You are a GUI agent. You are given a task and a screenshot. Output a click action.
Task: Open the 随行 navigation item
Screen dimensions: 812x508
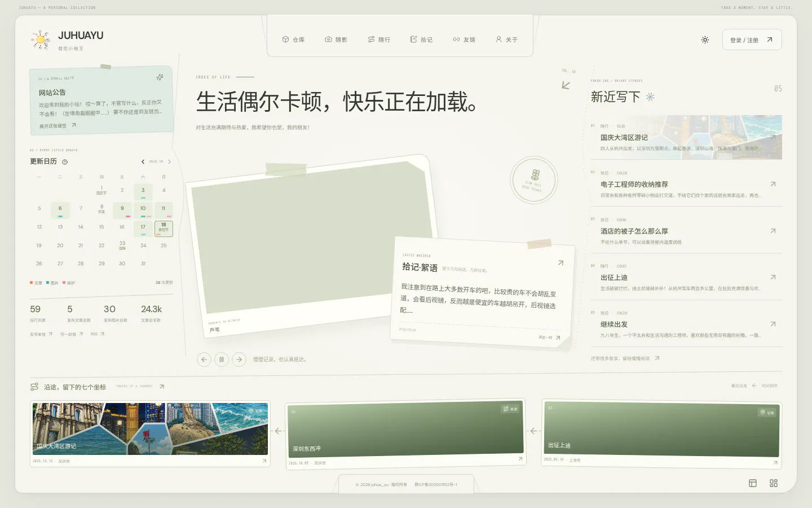pyautogui.click(x=379, y=40)
